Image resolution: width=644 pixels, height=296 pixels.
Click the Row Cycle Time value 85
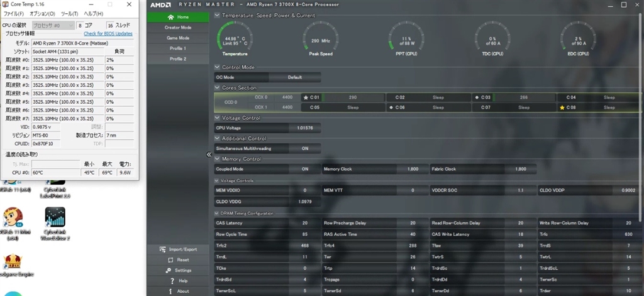click(x=305, y=234)
